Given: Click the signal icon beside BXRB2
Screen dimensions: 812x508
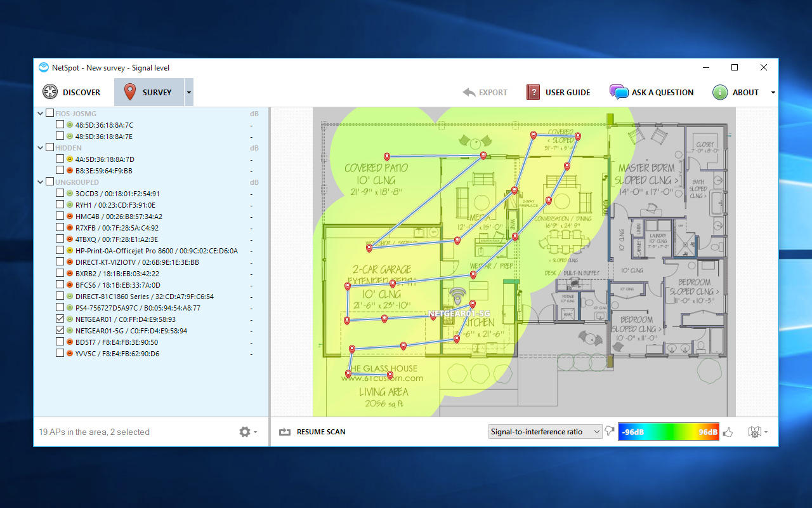Looking at the screenshot, I should coord(70,274).
